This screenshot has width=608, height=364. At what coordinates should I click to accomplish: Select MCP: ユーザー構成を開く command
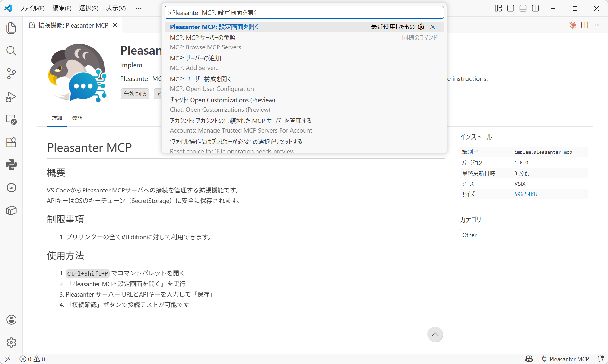pos(304,84)
